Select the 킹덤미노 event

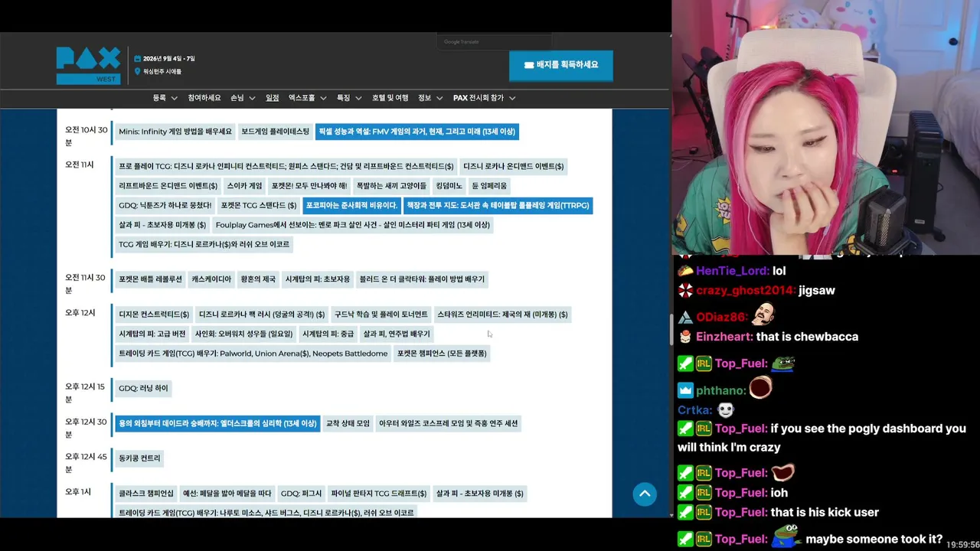click(449, 186)
